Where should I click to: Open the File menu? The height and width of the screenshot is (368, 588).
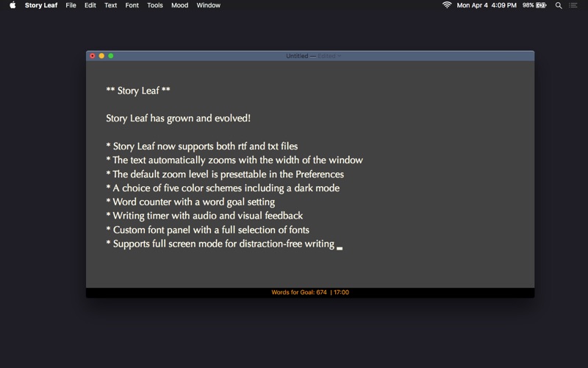pyautogui.click(x=71, y=5)
